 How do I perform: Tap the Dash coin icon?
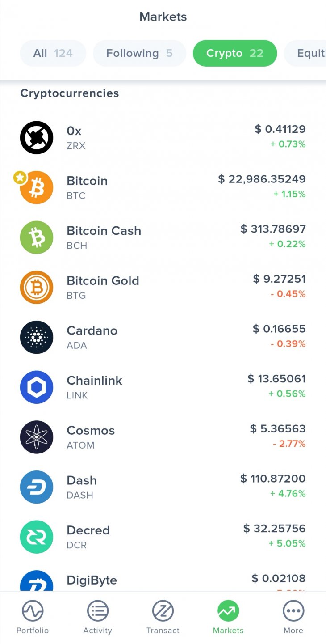point(37,487)
